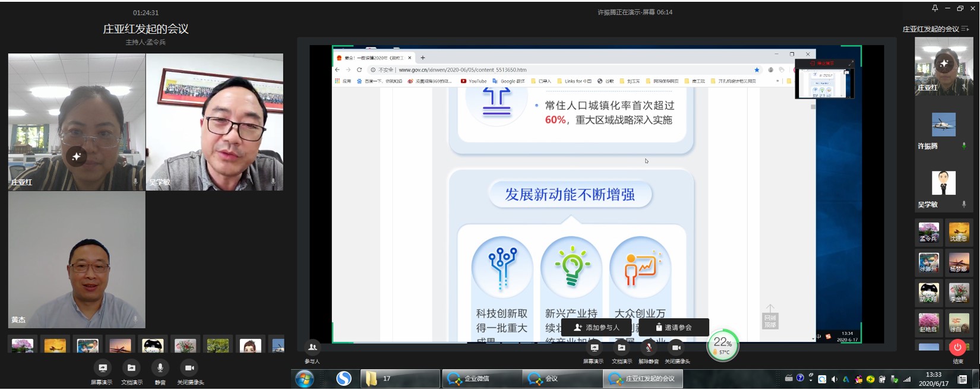Image resolution: width=980 pixels, height=390 pixels.
Task: Select 许振腾's helicopter avatar in participant list
Action: [x=943, y=125]
